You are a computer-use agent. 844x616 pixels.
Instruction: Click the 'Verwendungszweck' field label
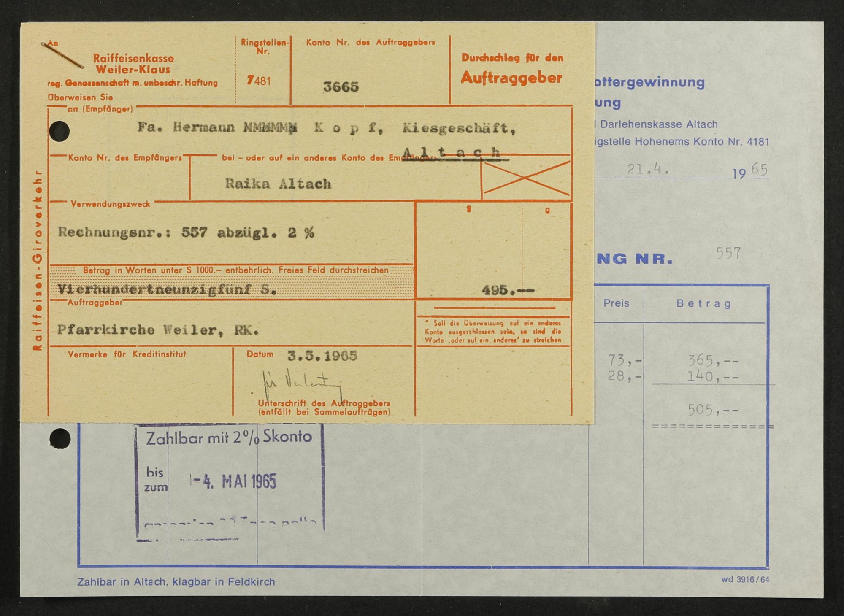click(110, 204)
